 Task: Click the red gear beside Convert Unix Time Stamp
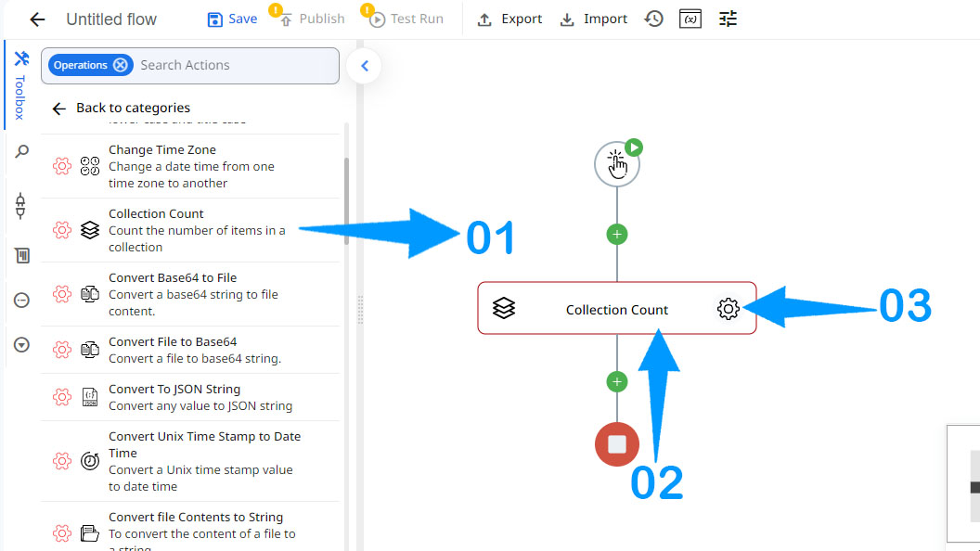pos(62,461)
